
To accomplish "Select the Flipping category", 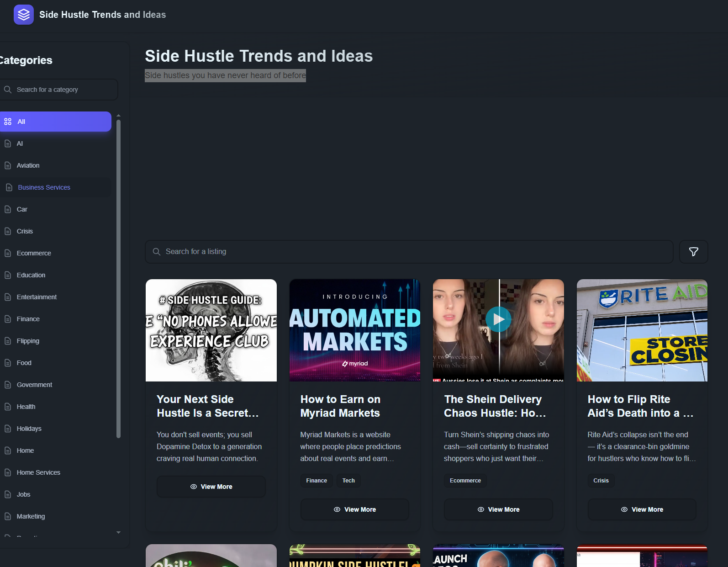I will [55, 341].
